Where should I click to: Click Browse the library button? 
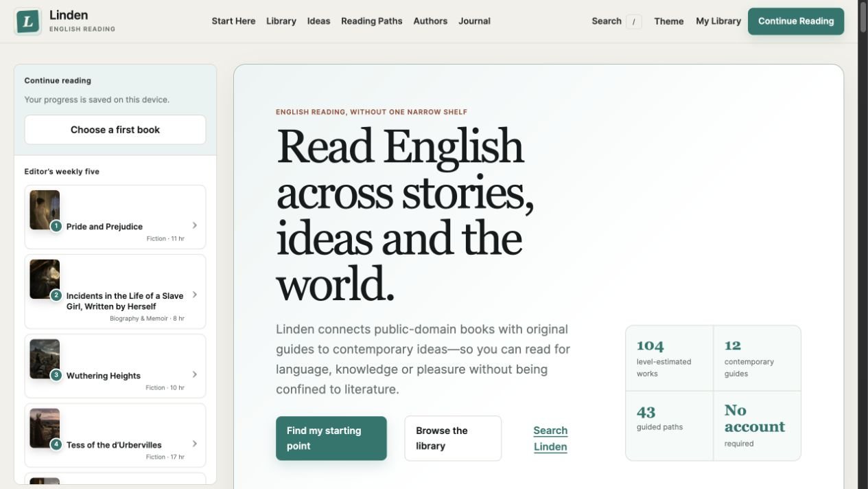click(x=453, y=438)
